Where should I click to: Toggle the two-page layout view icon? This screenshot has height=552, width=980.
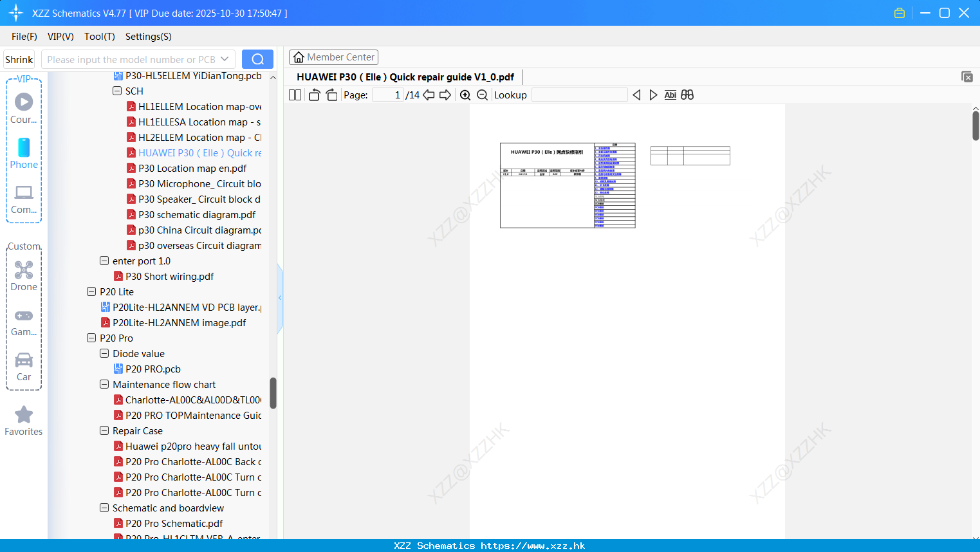[295, 95]
